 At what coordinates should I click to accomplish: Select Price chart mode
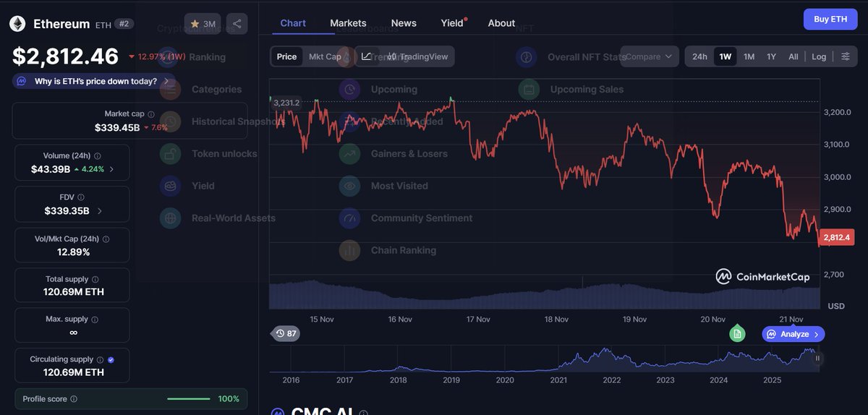(x=286, y=56)
